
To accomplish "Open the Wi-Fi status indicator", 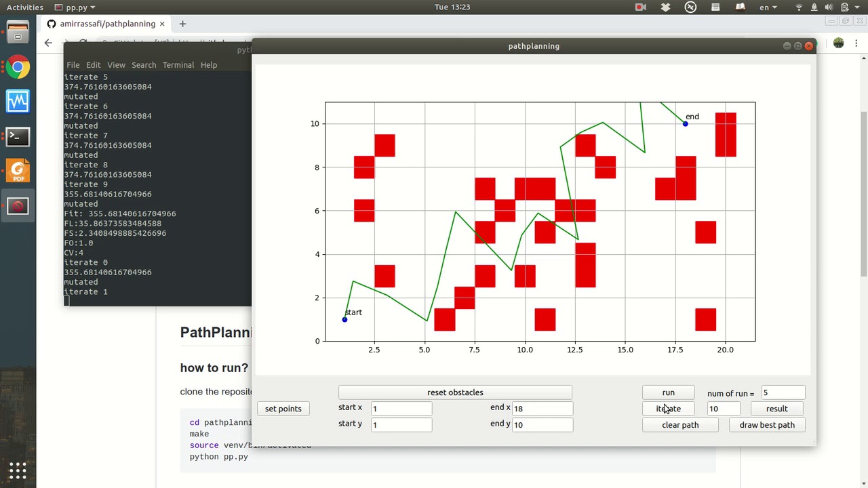I will point(799,7).
